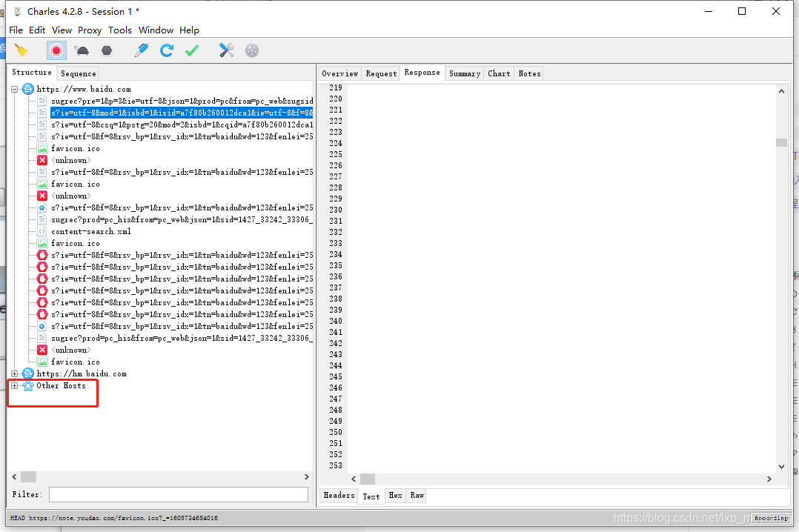Image resolution: width=799 pixels, height=532 pixels.
Task: Click the www.baidu.com globe icon
Action: click(x=28, y=89)
